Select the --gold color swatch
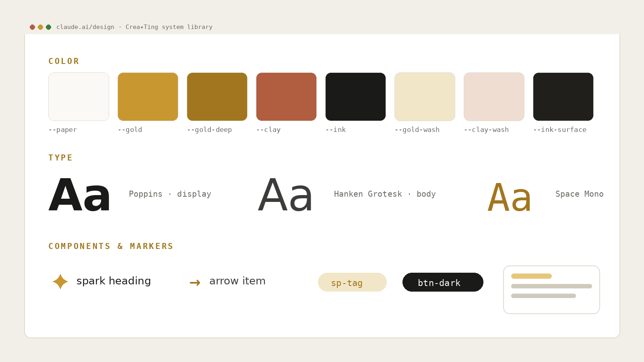The height and width of the screenshot is (362, 644). pos(148,97)
